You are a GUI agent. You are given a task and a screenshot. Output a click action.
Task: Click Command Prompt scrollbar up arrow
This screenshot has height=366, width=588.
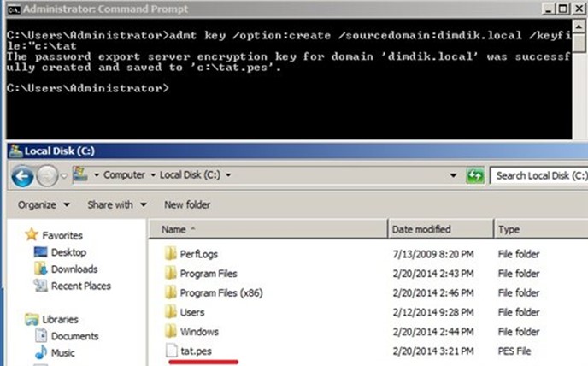pyautogui.click(x=579, y=27)
